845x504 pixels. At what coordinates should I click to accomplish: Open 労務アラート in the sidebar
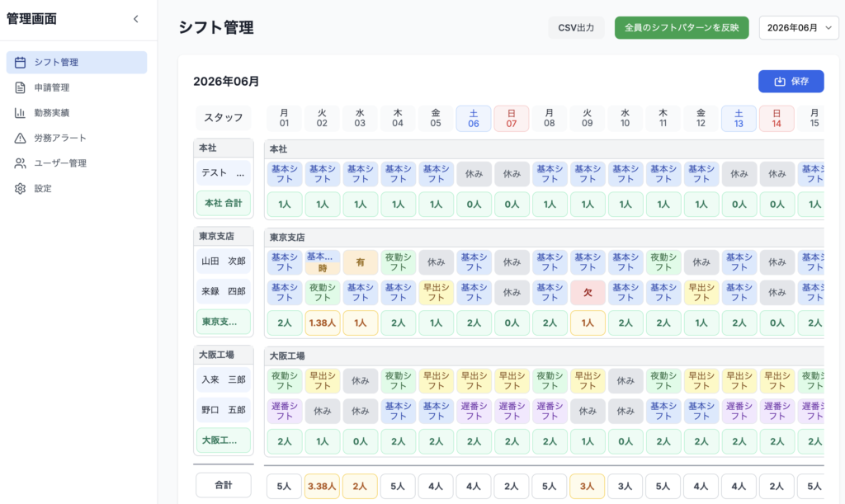click(x=77, y=139)
